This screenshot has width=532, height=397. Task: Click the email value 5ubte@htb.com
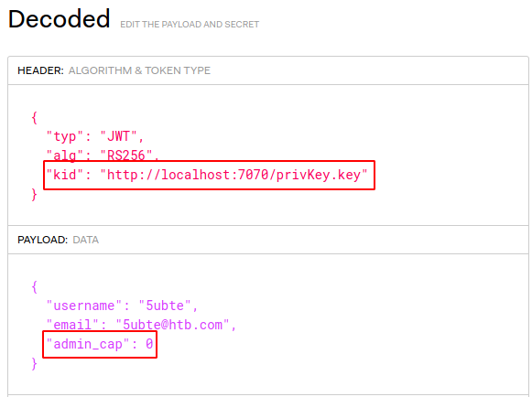tap(172, 325)
